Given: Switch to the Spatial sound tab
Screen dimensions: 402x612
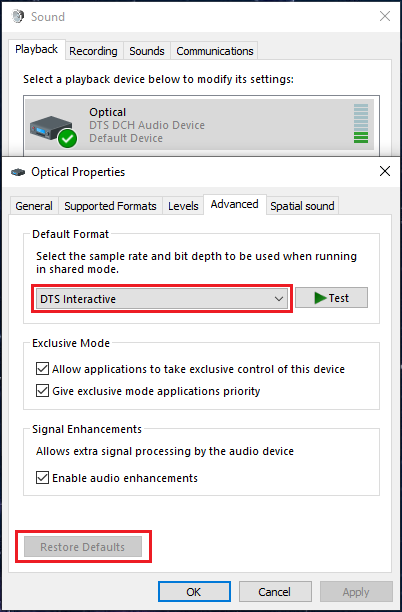Looking at the screenshot, I should click(302, 206).
